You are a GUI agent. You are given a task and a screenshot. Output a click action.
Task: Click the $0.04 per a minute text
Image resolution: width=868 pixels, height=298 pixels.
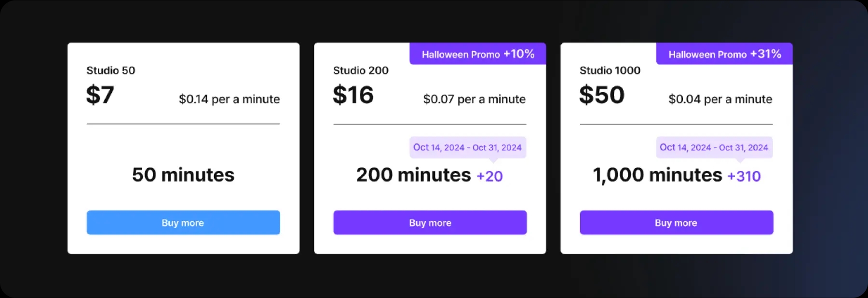(x=720, y=99)
